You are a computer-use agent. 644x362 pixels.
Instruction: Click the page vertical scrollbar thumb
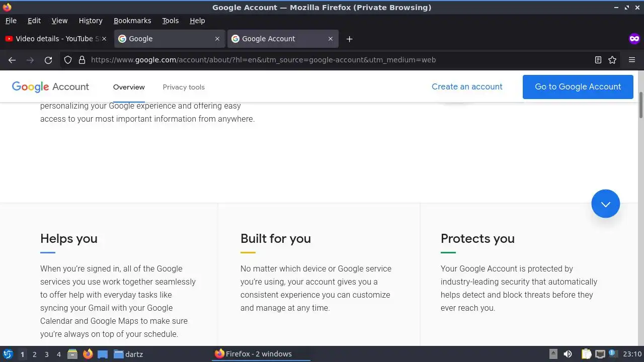(x=641, y=106)
